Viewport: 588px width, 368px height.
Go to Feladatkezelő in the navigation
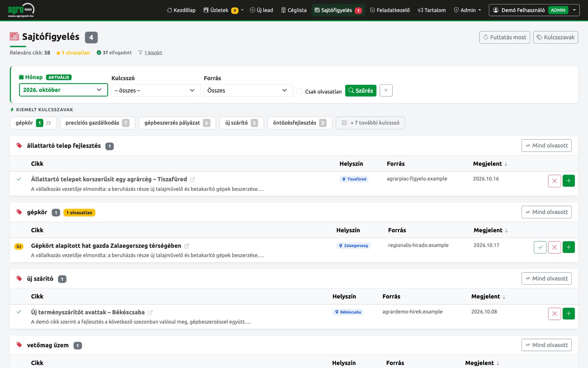[390, 10]
